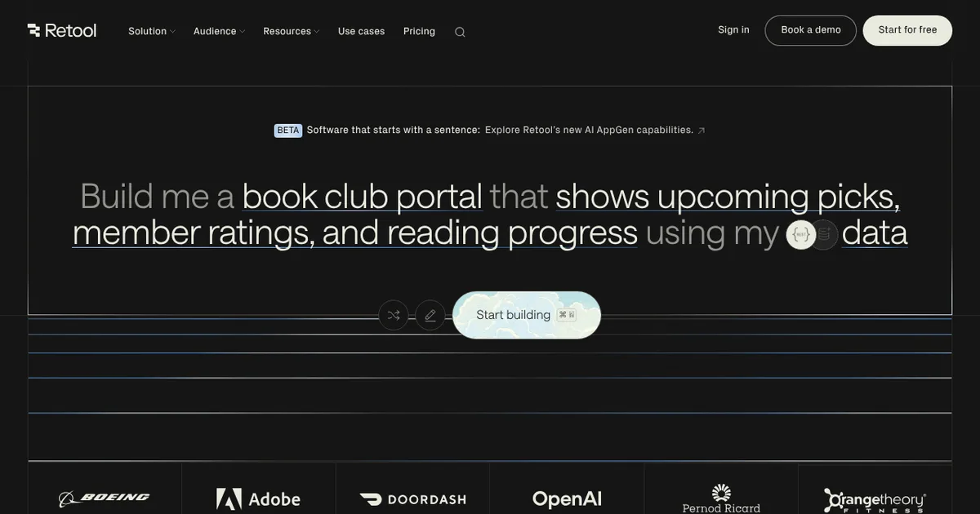Click the Pernod Ricard logo

(721, 498)
